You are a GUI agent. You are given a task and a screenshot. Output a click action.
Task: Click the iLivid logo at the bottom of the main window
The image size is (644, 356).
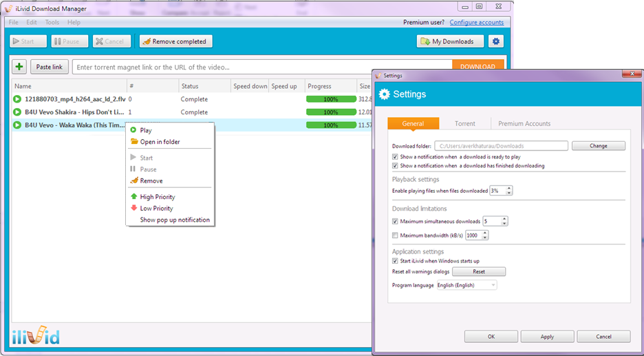tap(36, 335)
